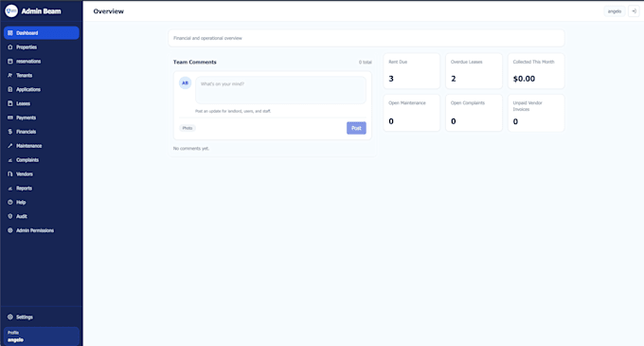Open the Dashboard menu item
644x346 pixels.
tap(42, 33)
